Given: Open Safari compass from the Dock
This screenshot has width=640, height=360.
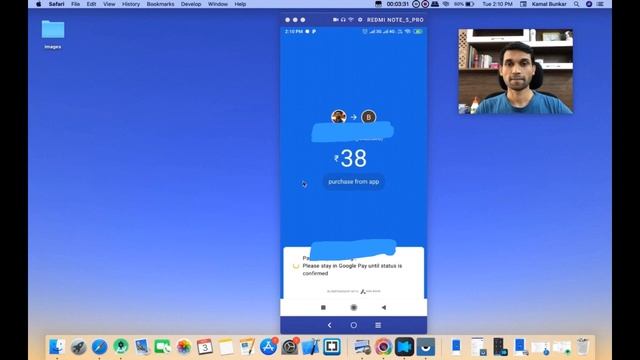Looking at the screenshot, I should 99,347.
